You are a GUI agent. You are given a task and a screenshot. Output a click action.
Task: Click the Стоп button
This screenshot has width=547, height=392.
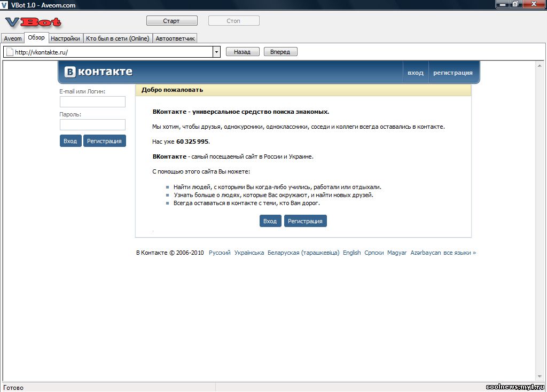coord(233,21)
